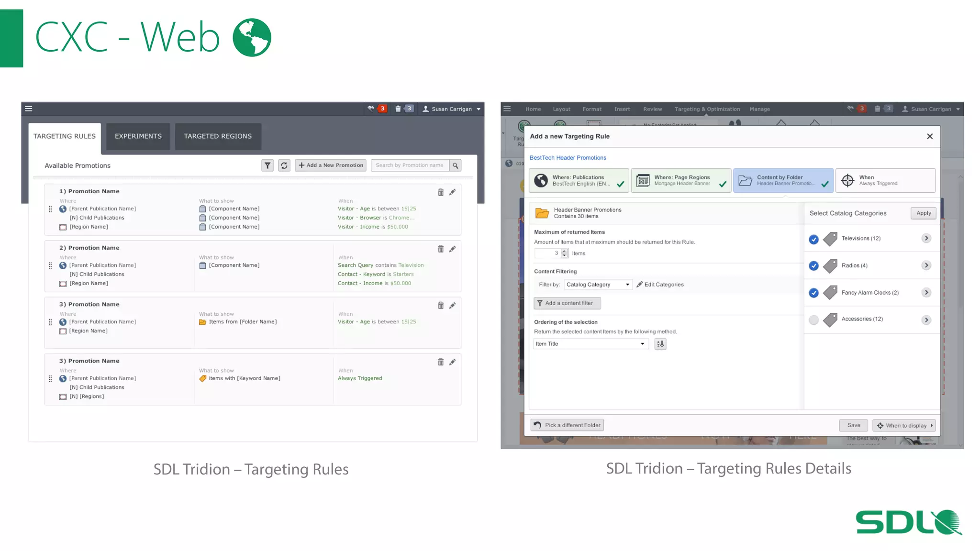Open Layout ribbon tab
This screenshot has height=551, width=980.
[x=561, y=109]
